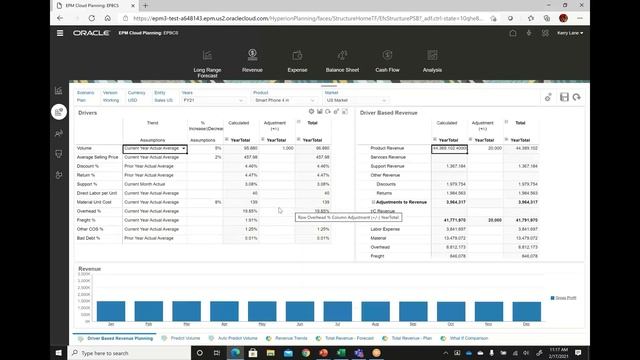Collapse Drivers Calculated YearTotal column
This screenshot has height=360, width=640.
227,140
